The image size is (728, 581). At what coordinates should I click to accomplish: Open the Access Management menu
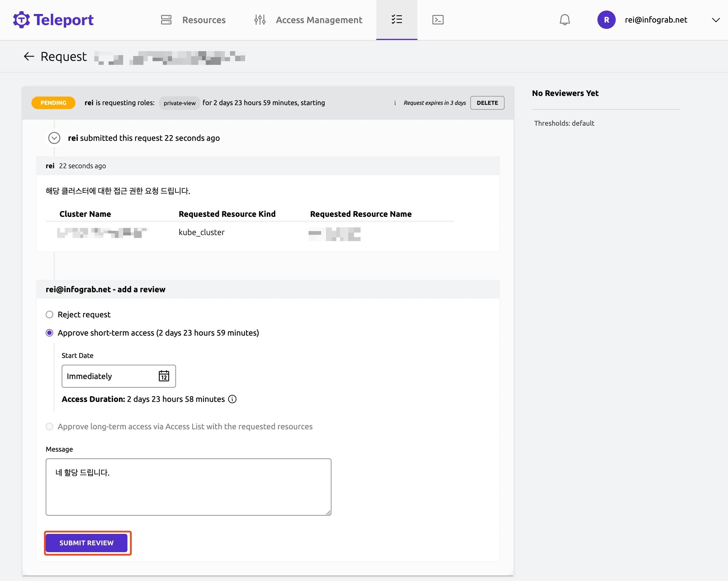[x=319, y=20]
